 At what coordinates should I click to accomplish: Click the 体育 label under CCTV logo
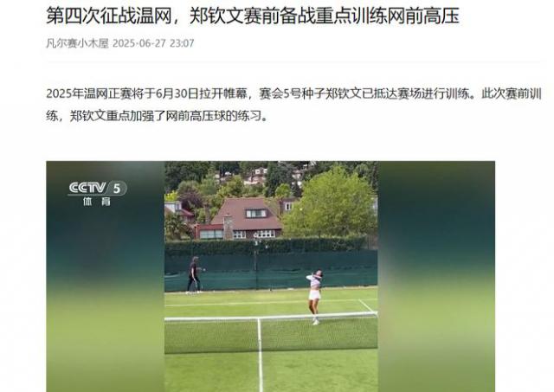[97, 202]
